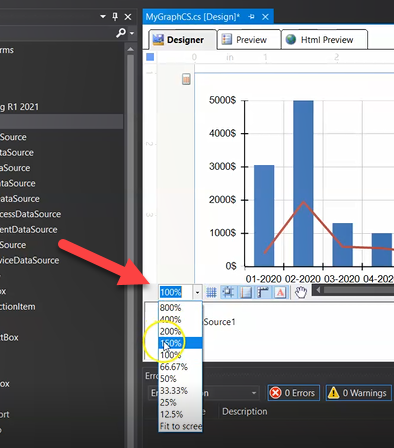394x448 pixels.
Task: Switch to the Preview tab
Action: click(249, 40)
